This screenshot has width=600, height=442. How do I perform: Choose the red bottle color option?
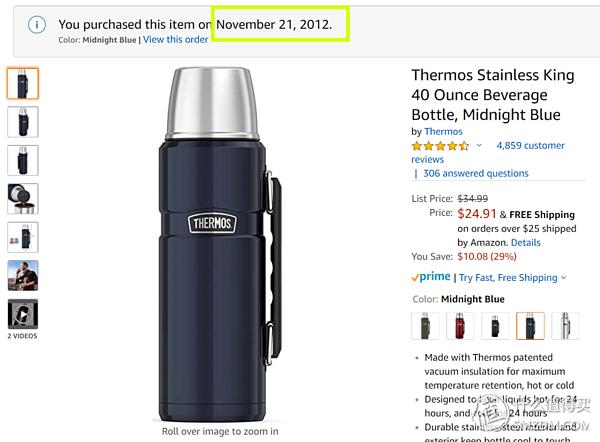[x=461, y=326]
